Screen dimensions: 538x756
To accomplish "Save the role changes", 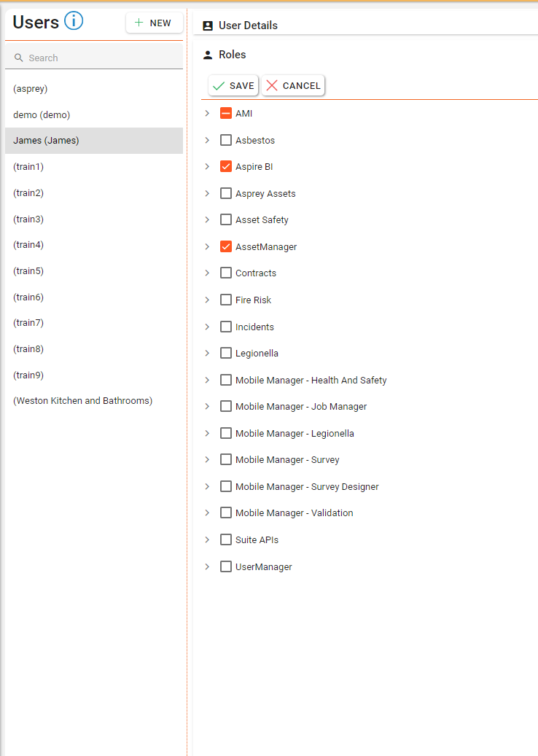I will point(233,85).
